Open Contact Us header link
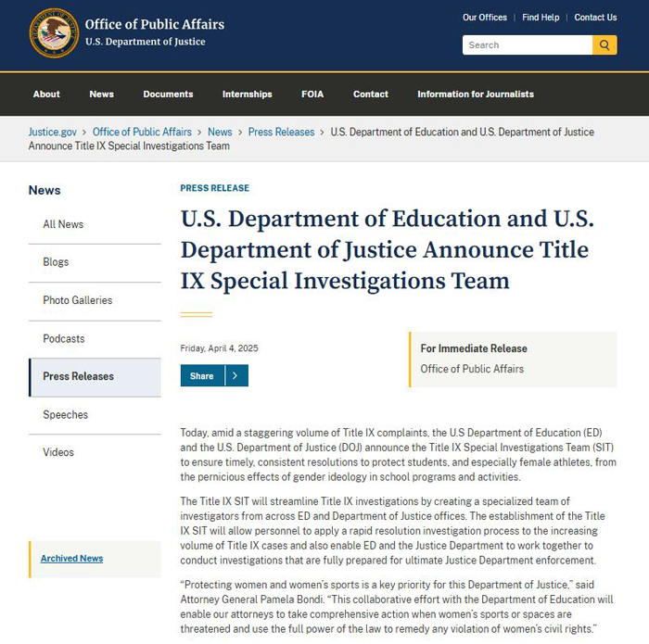Screen dimensions: 649x644 [595, 18]
